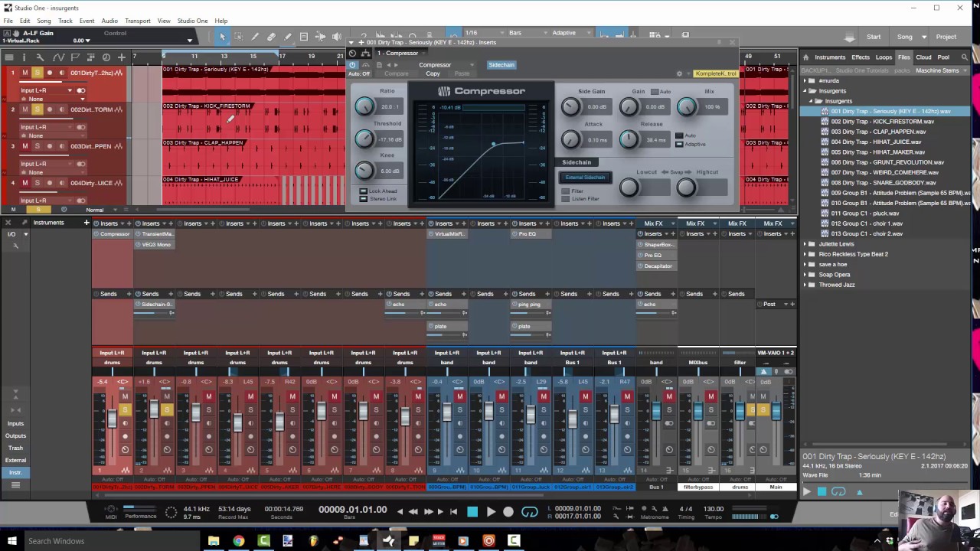The height and width of the screenshot is (551, 980).
Task: Open the Event menu
Action: [87, 21]
